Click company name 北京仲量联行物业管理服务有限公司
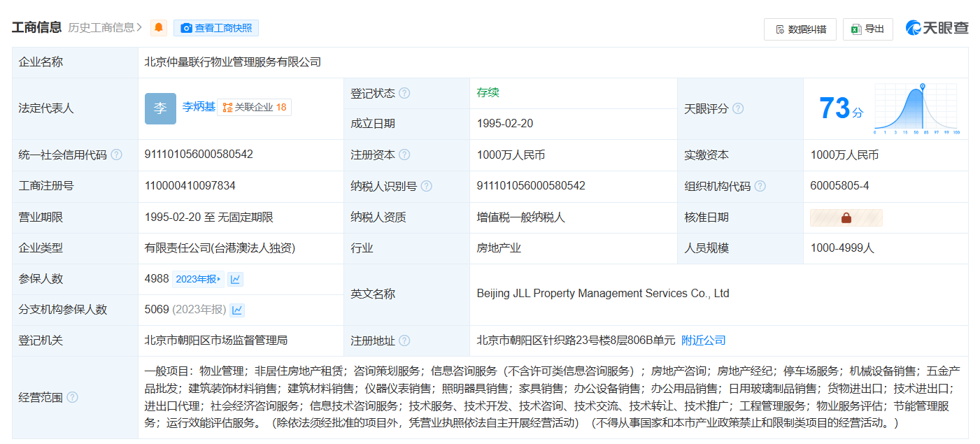980x444 pixels. coord(233,62)
